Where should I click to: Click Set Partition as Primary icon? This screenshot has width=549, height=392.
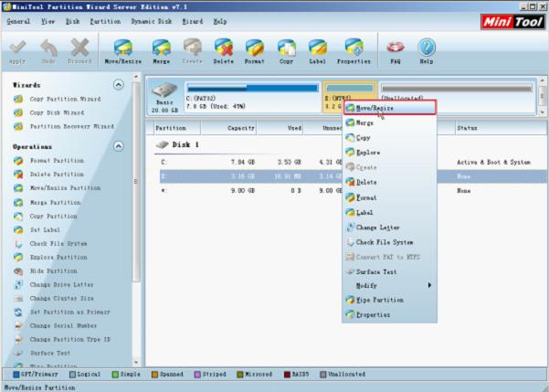(18, 313)
